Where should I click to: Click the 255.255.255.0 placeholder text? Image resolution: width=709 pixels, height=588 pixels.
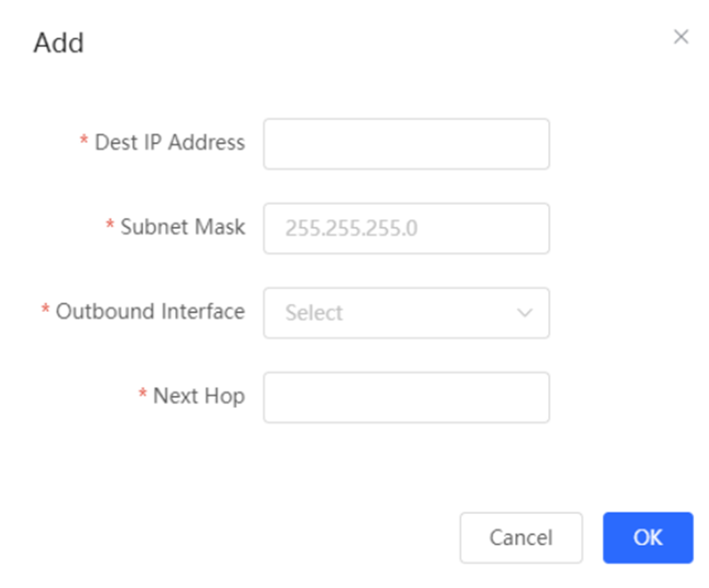click(x=352, y=228)
